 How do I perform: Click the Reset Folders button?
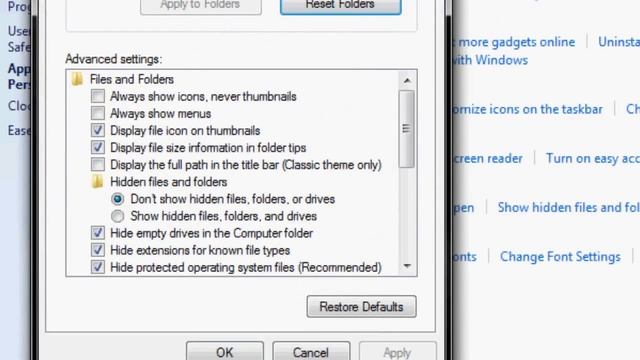(x=341, y=6)
